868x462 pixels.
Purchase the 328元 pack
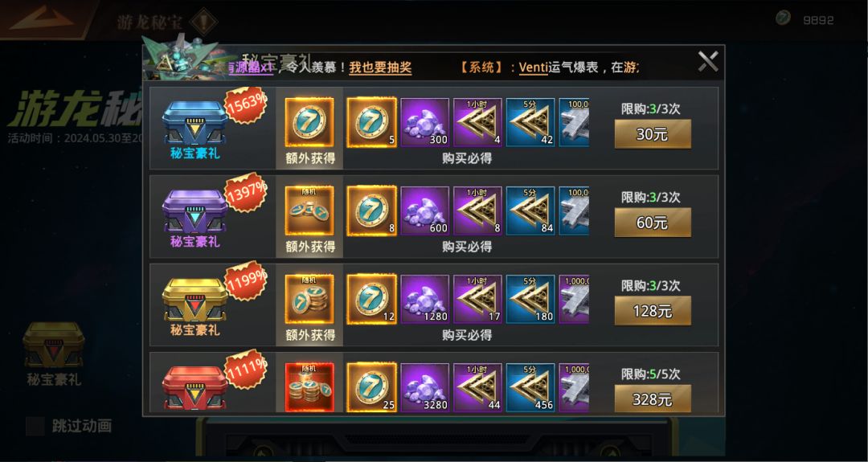653,399
